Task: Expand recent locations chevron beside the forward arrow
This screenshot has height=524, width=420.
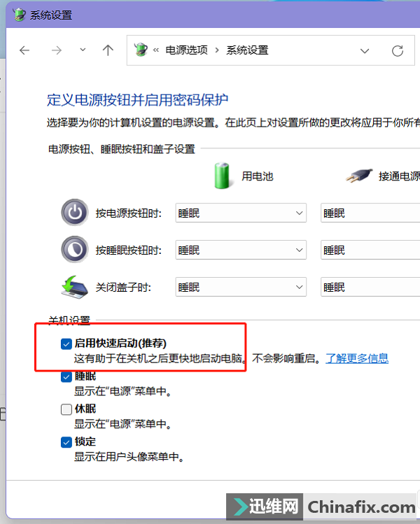Action: coord(83,50)
